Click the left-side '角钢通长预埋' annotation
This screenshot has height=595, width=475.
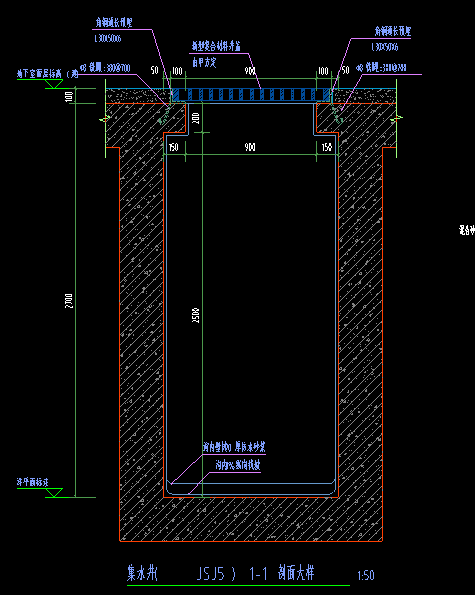[x=113, y=23]
